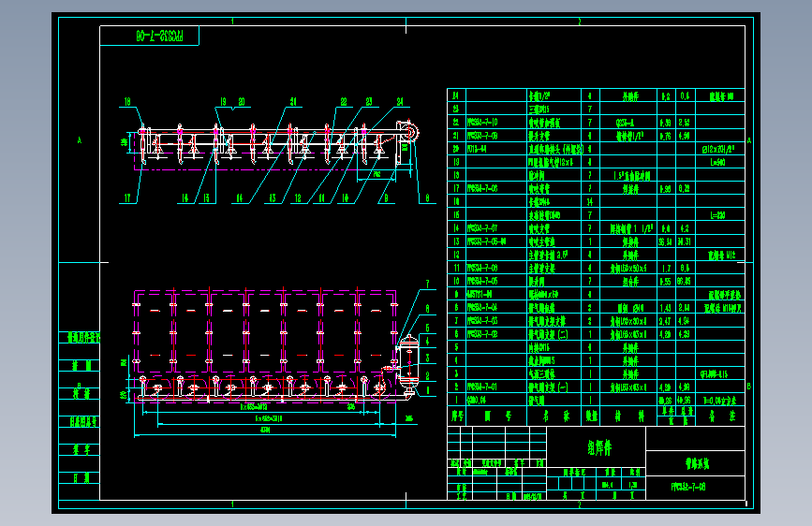Click the red valve assembly at the elevation view's right end
The width and height of the screenshot is (812, 526).
tap(408, 131)
